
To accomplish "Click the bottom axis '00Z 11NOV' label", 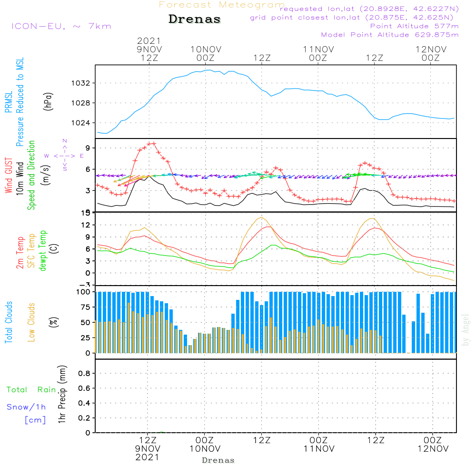I will (x=319, y=445).
